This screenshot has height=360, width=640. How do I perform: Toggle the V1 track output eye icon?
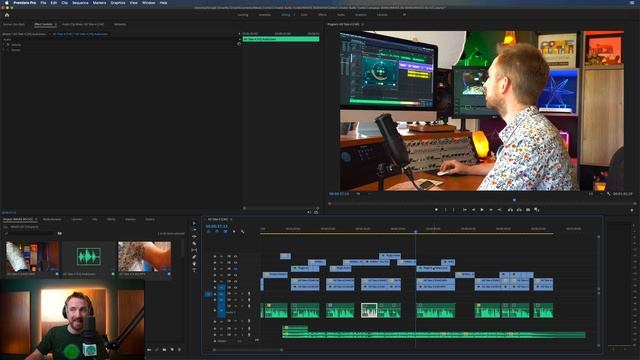tap(236, 287)
